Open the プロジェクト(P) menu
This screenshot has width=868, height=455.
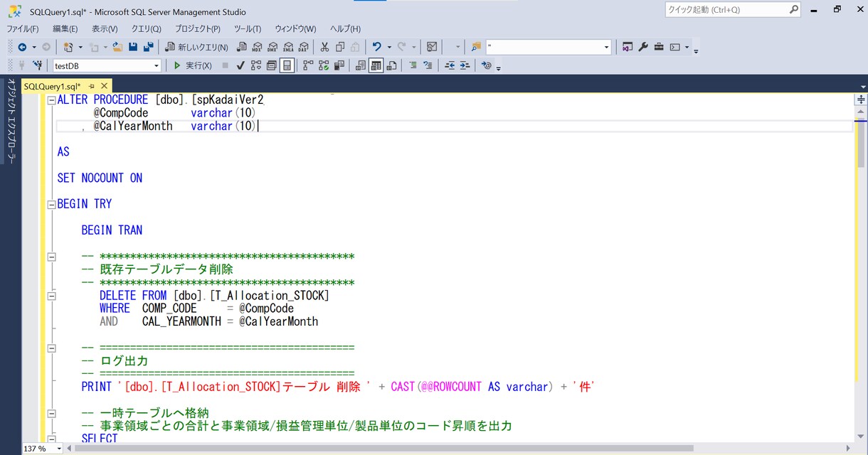(198, 28)
